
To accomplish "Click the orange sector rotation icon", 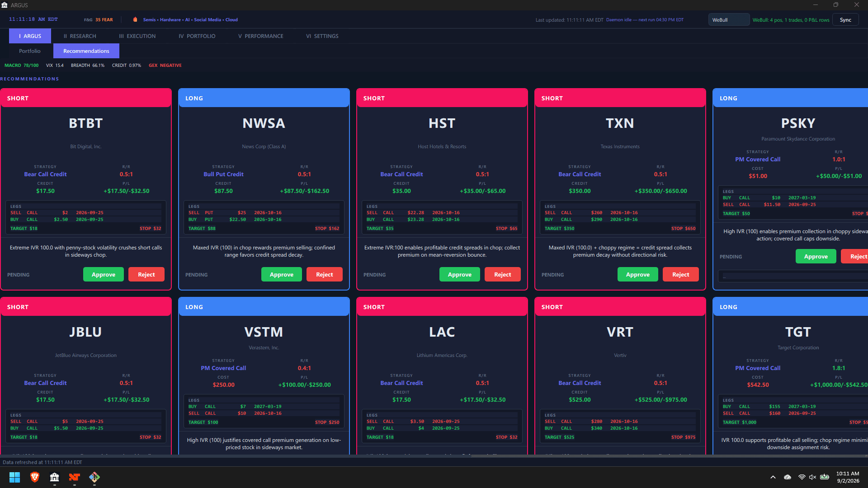I will (x=135, y=19).
